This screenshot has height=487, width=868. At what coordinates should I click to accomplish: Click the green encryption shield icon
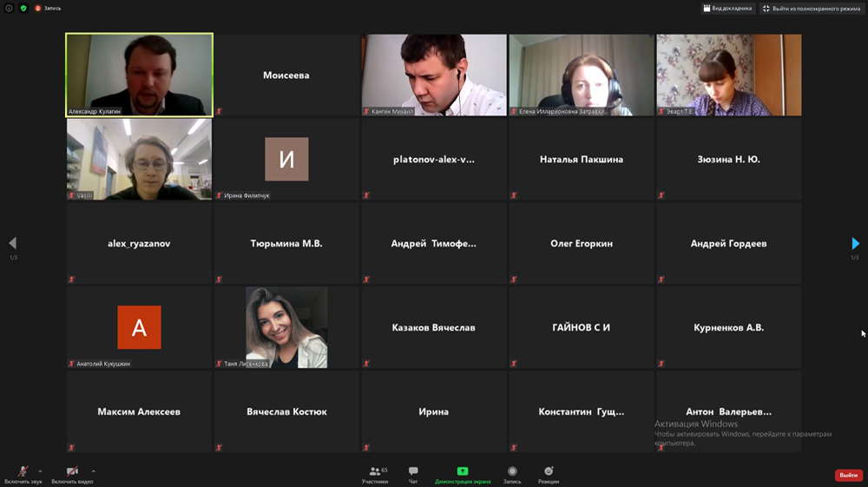23,9
